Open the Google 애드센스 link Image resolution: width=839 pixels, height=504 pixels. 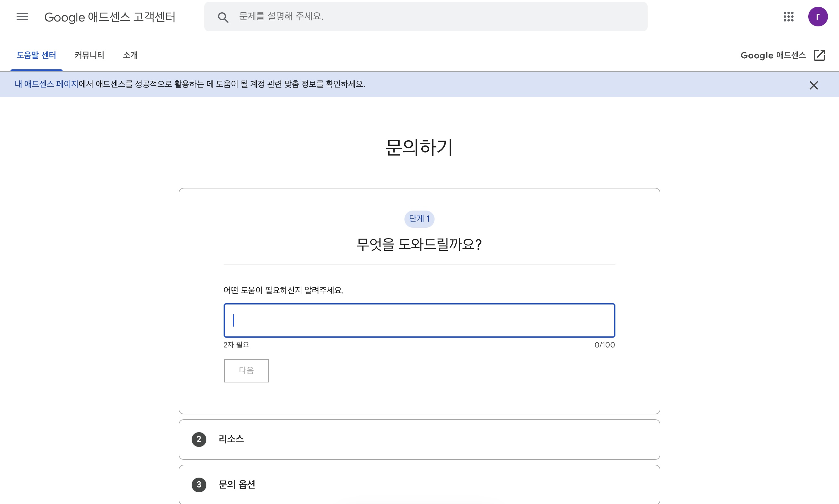pyautogui.click(x=773, y=55)
